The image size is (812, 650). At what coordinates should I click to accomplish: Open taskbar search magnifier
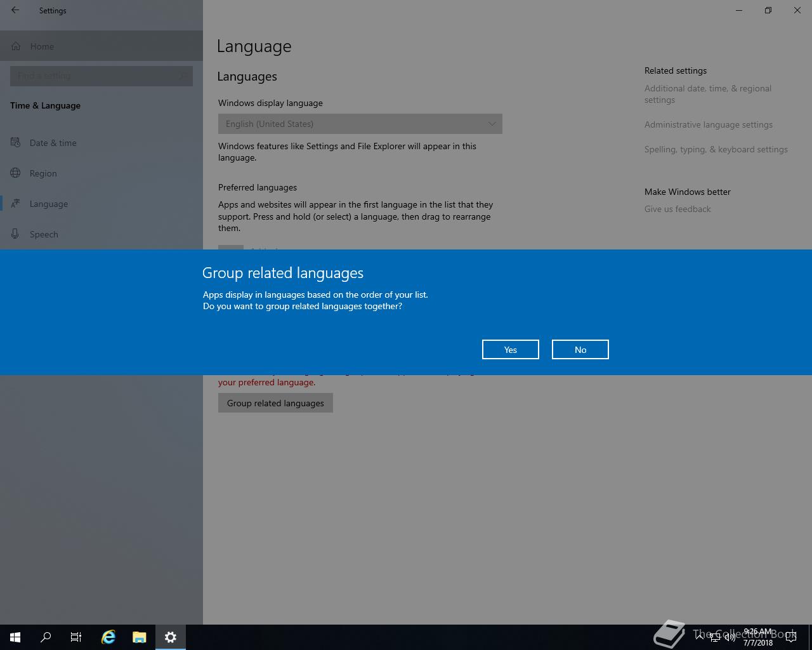point(46,637)
